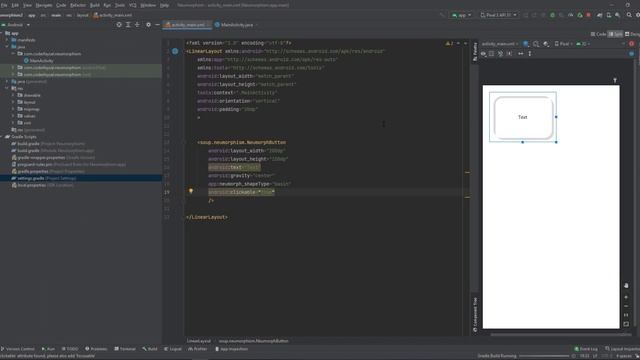The image size is (640, 360).
Task: Collapse the Gradle Scripts tree node
Action: click(2, 137)
